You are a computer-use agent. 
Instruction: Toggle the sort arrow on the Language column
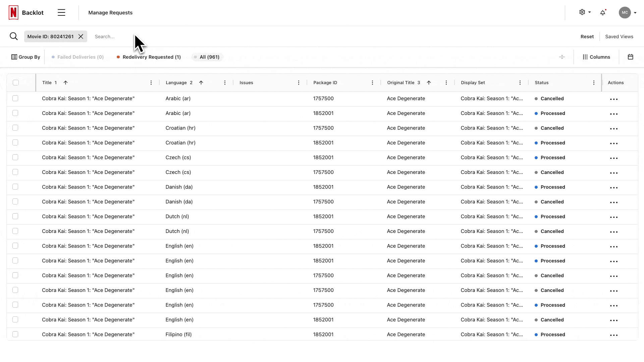tap(201, 82)
